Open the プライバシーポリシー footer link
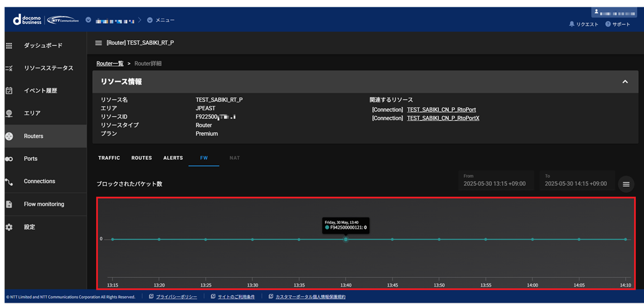644x304 pixels. [176, 297]
